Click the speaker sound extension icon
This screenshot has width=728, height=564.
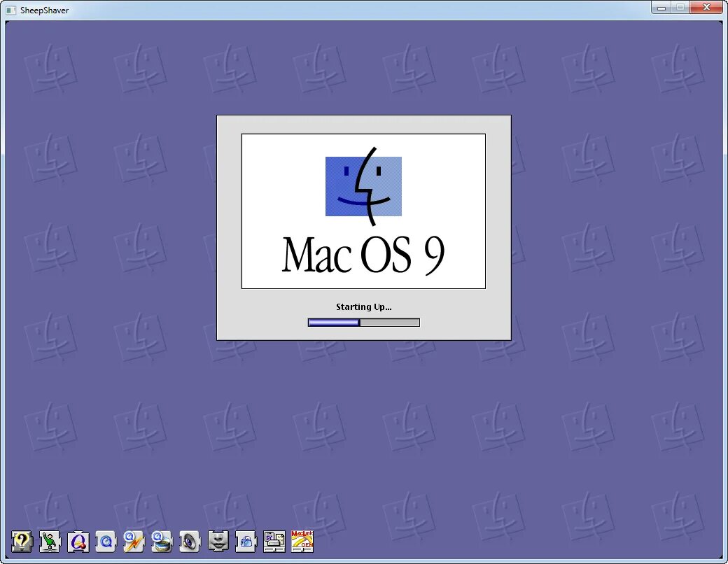point(190,541)
